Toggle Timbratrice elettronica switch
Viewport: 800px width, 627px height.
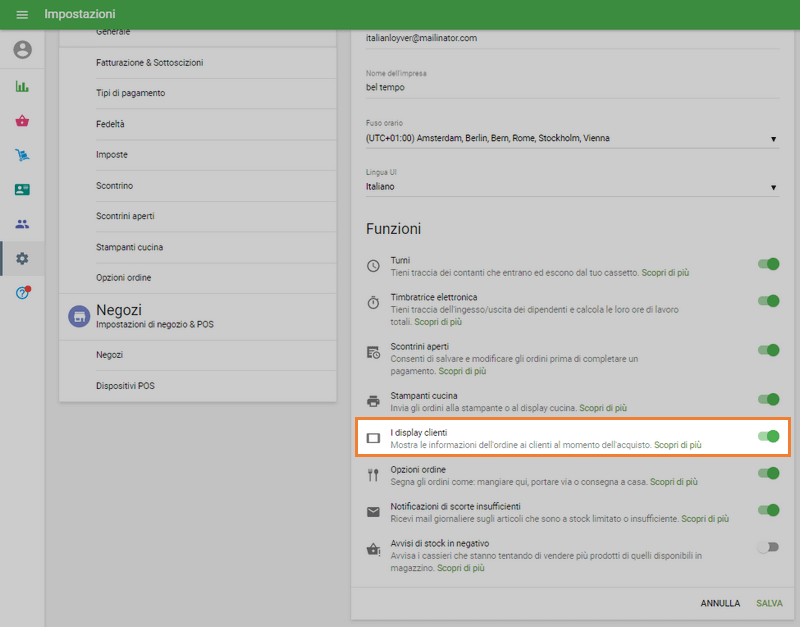(768, 301)
